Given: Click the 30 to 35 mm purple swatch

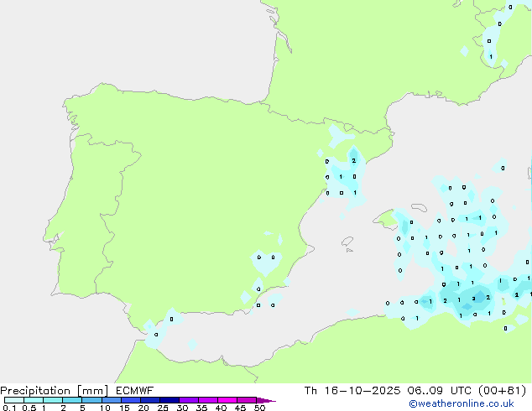Looking at the screenshot, I should coord(189,400).
